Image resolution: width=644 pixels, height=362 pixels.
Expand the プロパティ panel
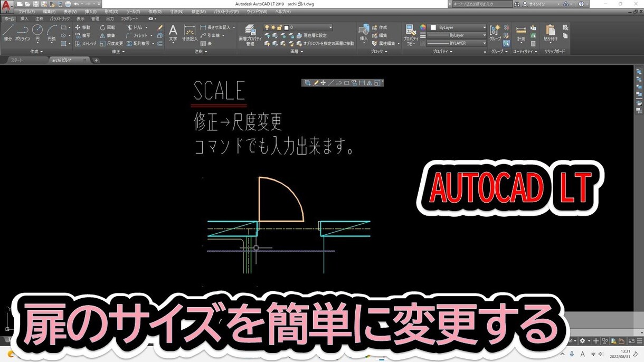[442, 52]
